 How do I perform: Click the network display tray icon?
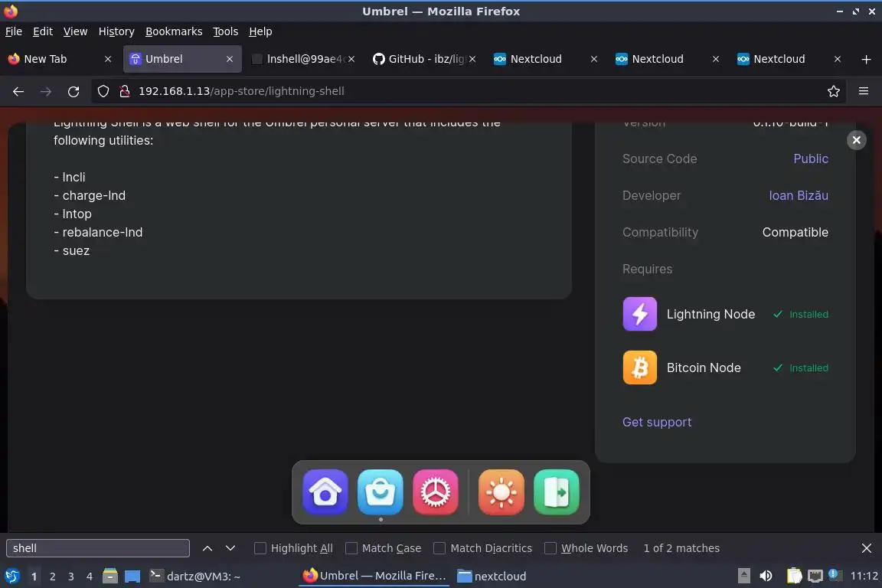[815, 576]
